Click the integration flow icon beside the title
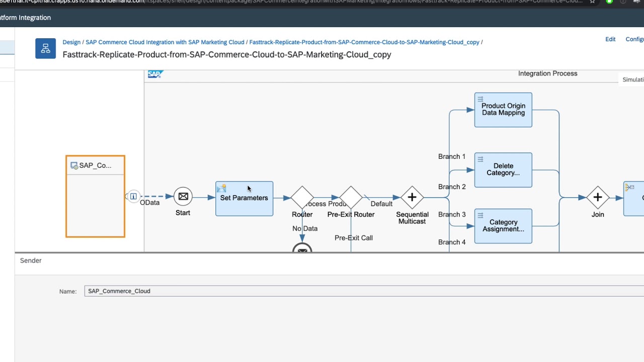The image size is (644, 362). pos(45,48)
